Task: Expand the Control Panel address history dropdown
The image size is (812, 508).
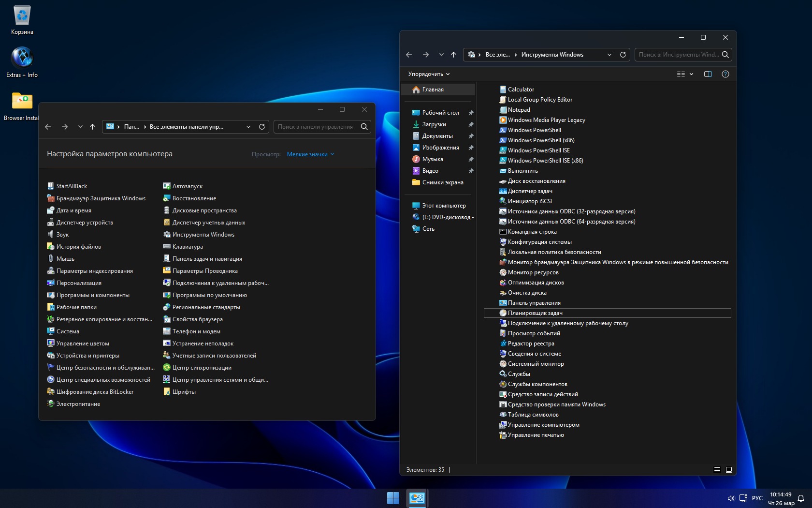Action: tap(248, 127)
